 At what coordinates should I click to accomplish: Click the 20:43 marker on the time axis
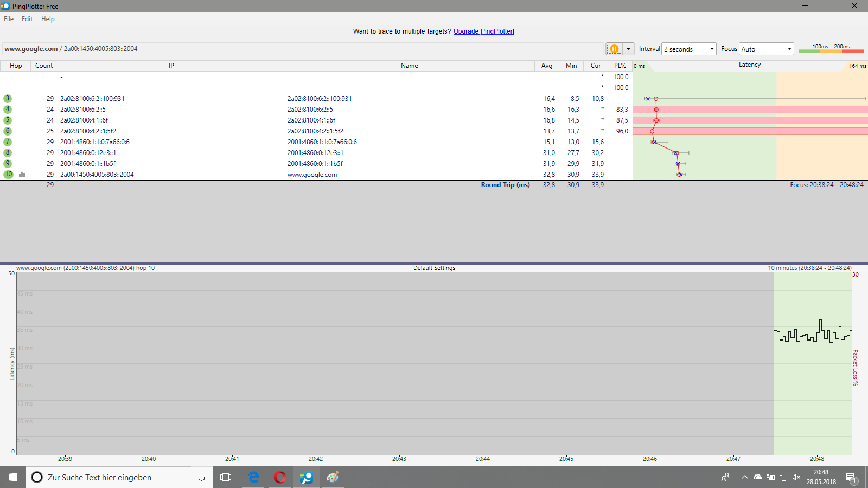click(x=399, y=459)
